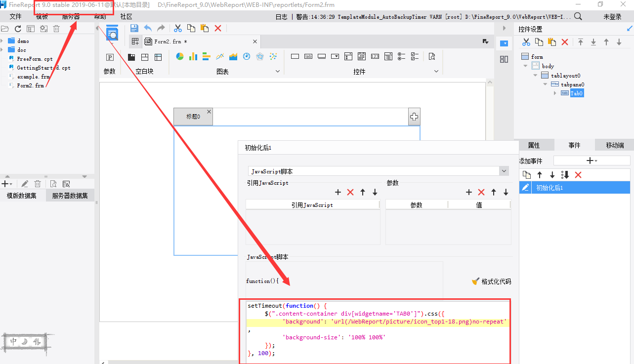
Task: Click 未登录 login status
Action: click(613, 17)
